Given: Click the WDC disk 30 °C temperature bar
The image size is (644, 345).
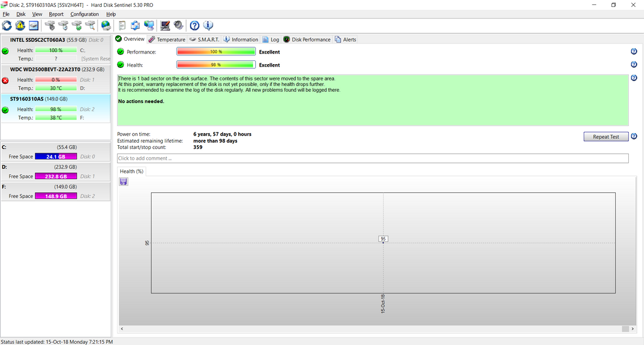Looking at the screenshot, I should [x=56, y=88].
